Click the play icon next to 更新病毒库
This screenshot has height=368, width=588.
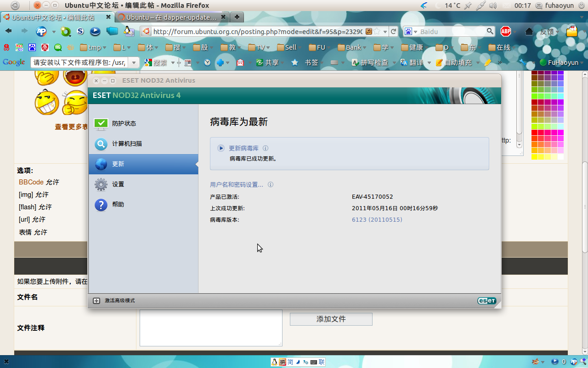(x=221, y=148)
